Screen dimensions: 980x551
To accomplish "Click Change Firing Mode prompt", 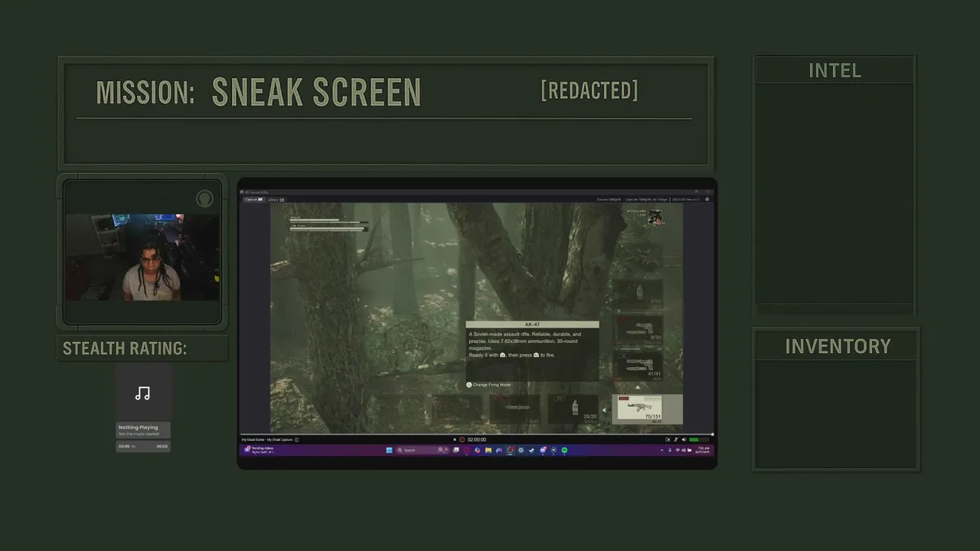I will (488, 385).
